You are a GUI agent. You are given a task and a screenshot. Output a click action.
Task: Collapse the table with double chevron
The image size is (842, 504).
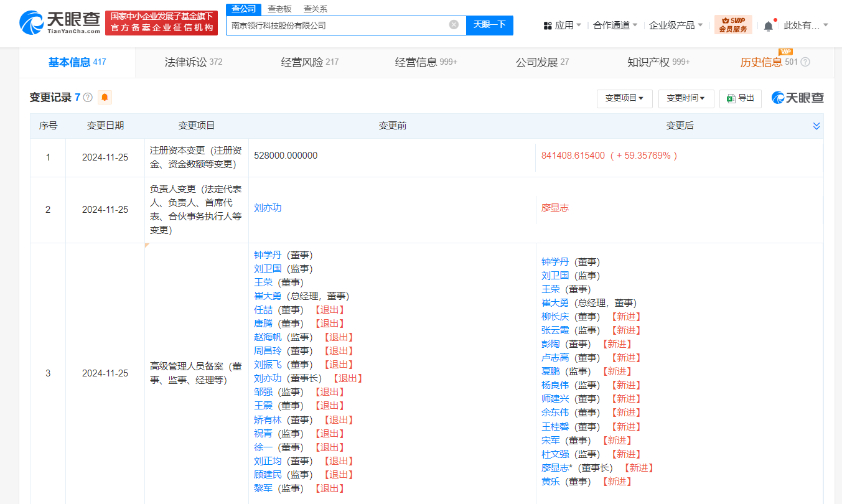(x=816, y=126)
